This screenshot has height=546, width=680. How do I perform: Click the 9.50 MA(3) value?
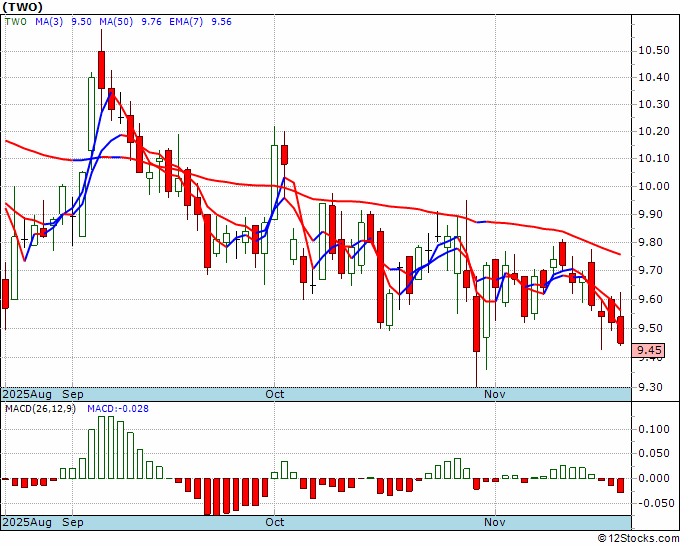click(x=81, y=22)
